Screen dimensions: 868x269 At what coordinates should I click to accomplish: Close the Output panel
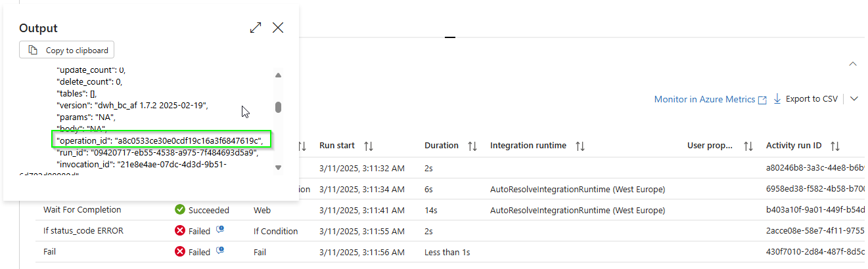[278, 28]
